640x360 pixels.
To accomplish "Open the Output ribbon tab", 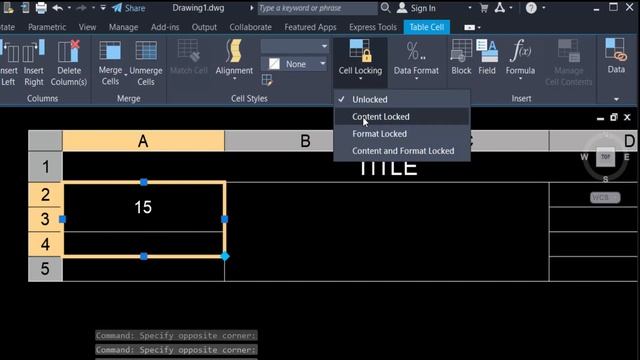I will tap(204, 27).
